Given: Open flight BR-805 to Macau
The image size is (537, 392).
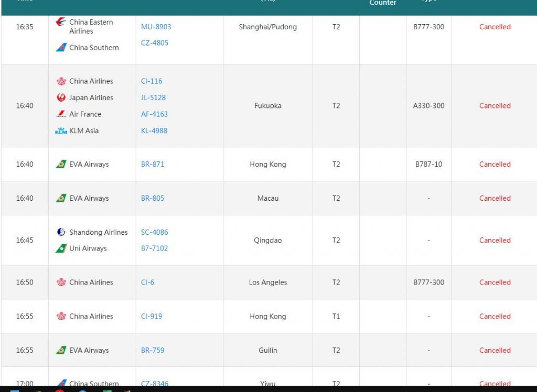Looking at the screenshot, I should 153,198.
